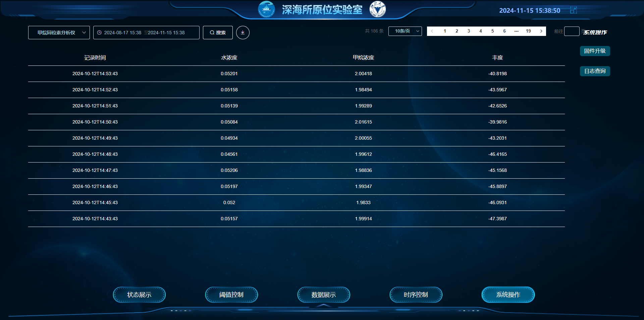Toggle fullscreen via the top-right icon
The width and height of the screenshot is (644, 320).
click(x=573, y=10)
